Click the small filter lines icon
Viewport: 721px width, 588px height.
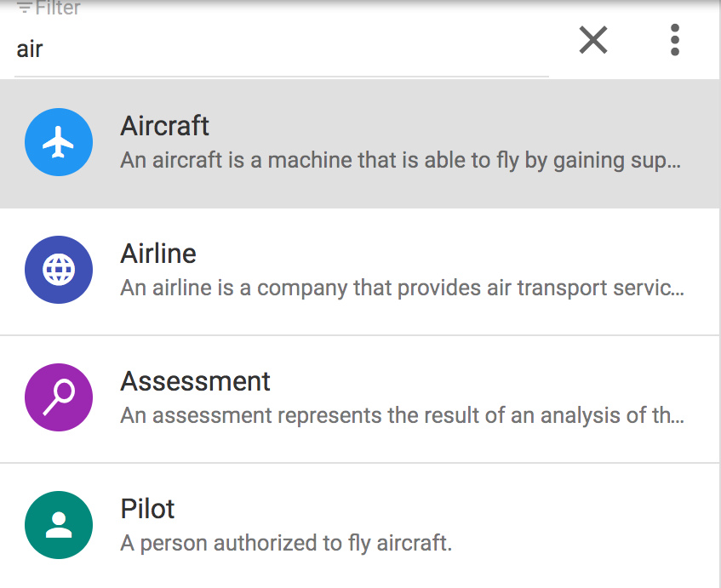(x=24, y=9)
